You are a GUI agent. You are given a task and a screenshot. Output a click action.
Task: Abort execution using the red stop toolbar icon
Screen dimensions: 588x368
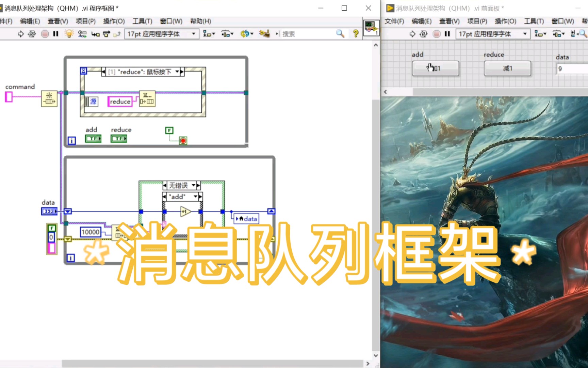coord(45,34)
